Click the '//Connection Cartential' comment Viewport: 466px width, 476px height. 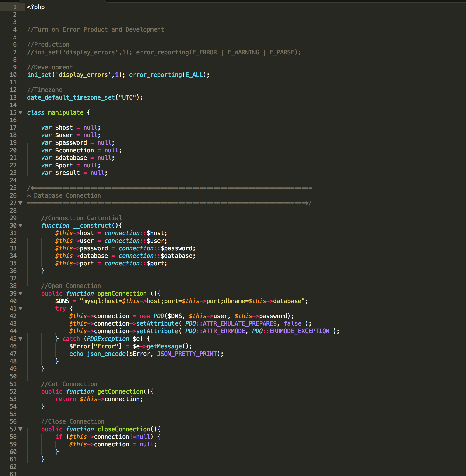[82, 218]
